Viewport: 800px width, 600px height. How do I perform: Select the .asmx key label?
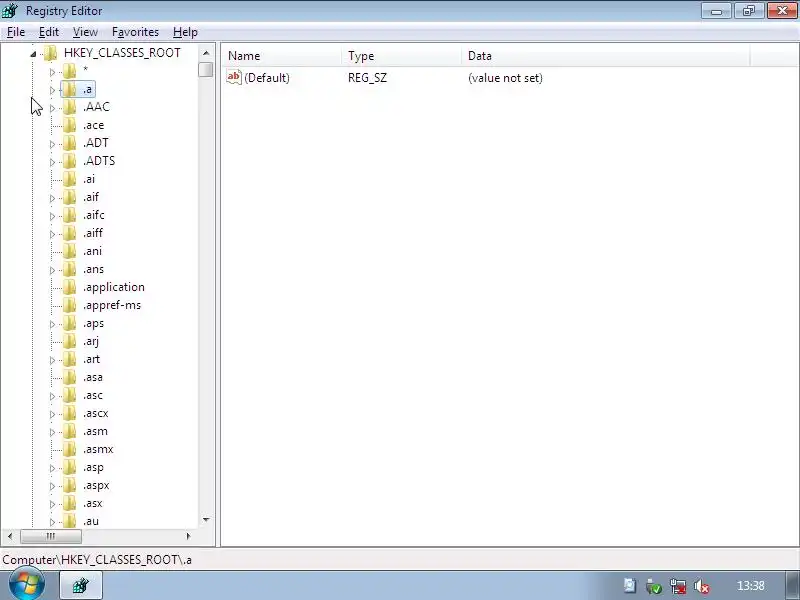click(98, 449)
